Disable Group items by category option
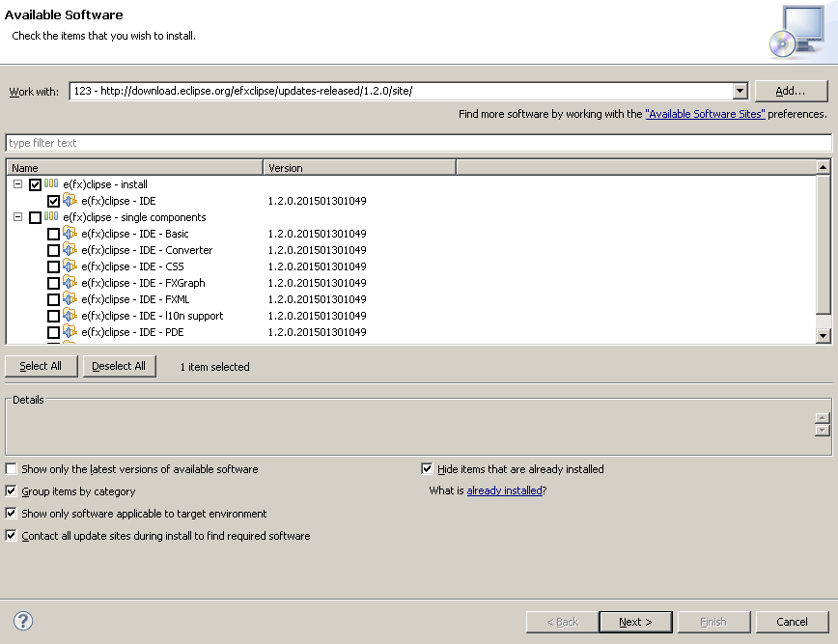 coord(12,490)
